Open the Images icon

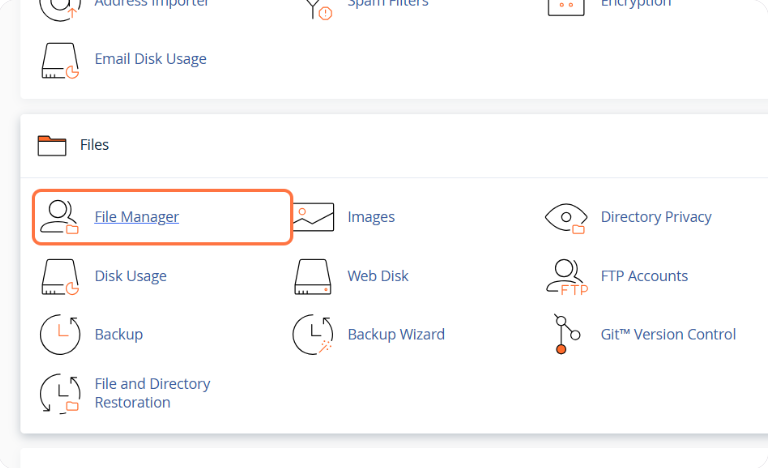[x=313, y=217]
